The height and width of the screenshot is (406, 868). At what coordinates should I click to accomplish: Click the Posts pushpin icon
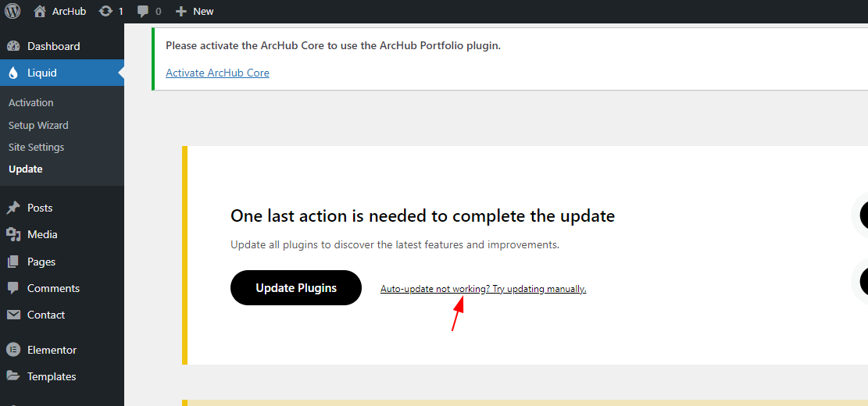click(x=13, y=208)
